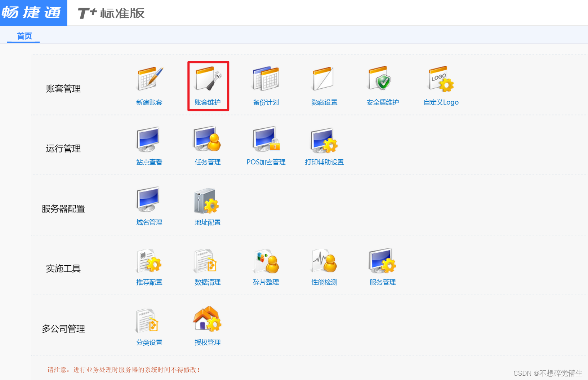Image resolution: width=588 pixels, height=380 pixels.
Task: Open the 服务管理 link
Action: [x=383, y=282]
